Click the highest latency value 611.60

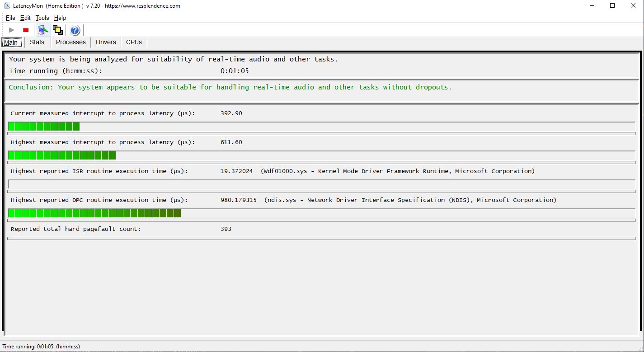[x=231, y=142]
